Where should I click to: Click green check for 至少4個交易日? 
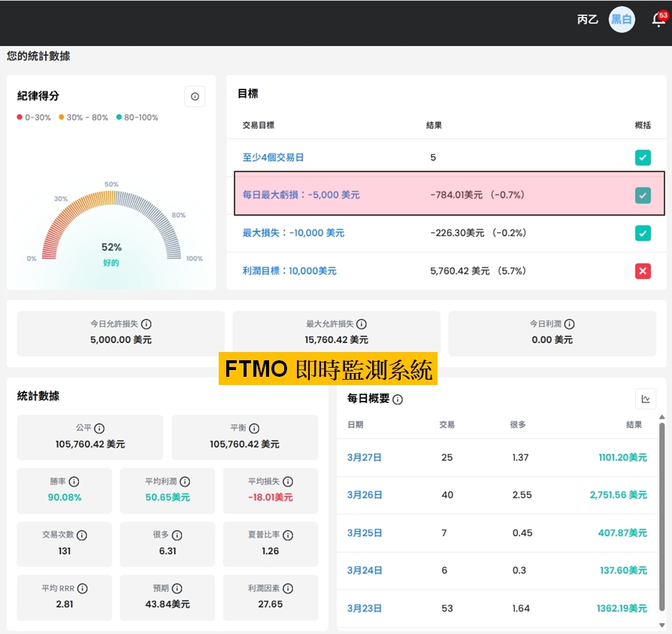pos(643,158)
